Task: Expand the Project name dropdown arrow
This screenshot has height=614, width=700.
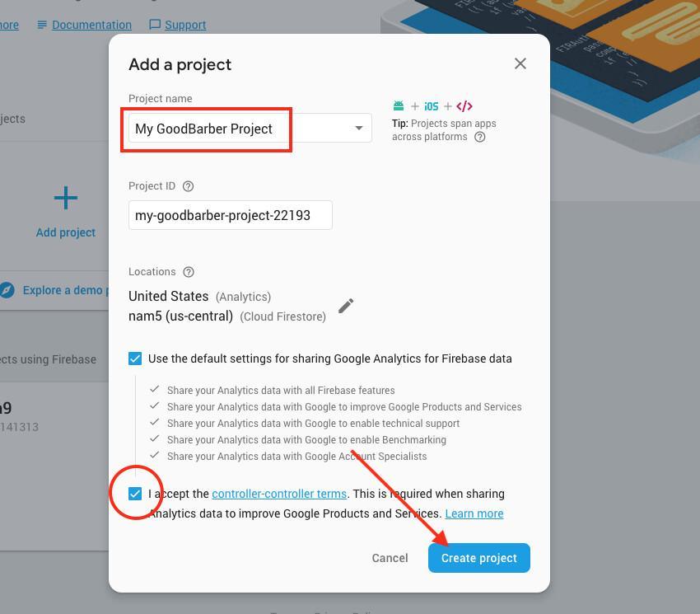Action: 358,129
